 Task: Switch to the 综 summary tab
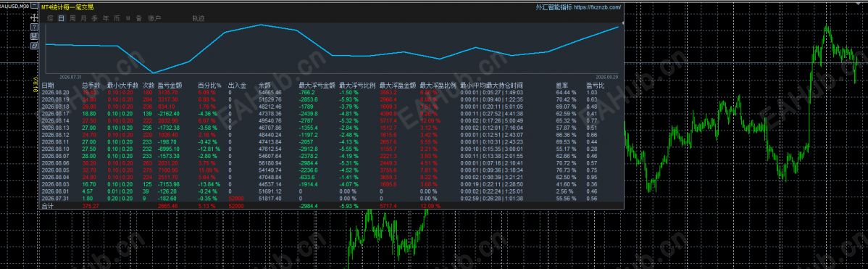point(50,18)
